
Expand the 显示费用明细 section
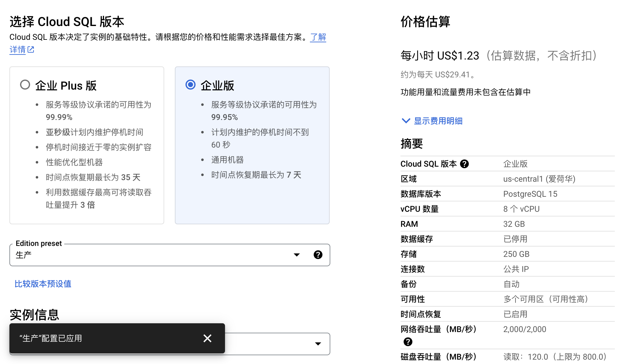(x=432, y=121)
